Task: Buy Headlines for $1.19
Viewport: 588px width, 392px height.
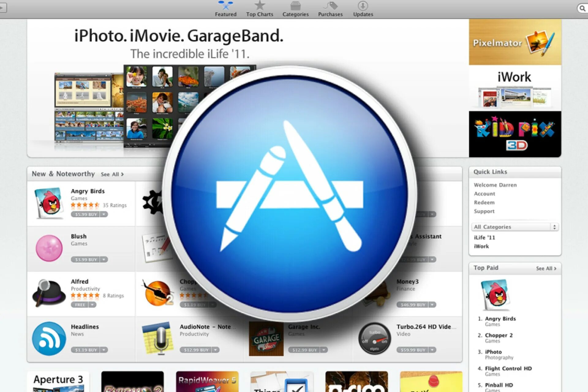Action: 85,350
